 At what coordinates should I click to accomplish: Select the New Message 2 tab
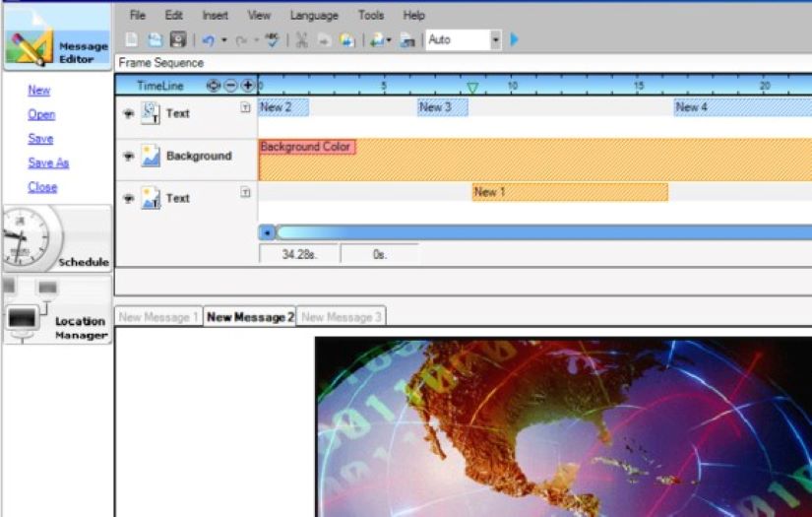pyautogui.click(x=250, y=316)
